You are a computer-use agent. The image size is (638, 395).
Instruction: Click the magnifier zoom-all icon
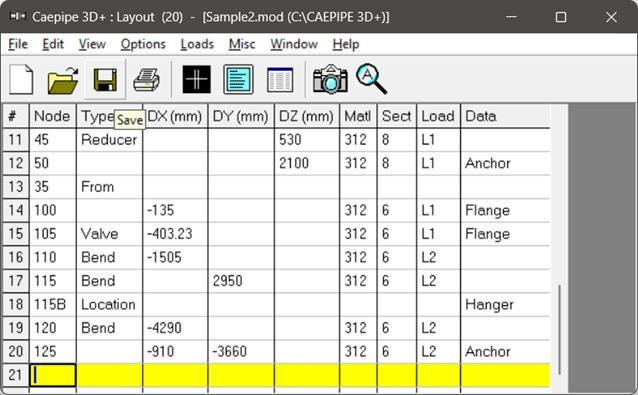[371, 79]
